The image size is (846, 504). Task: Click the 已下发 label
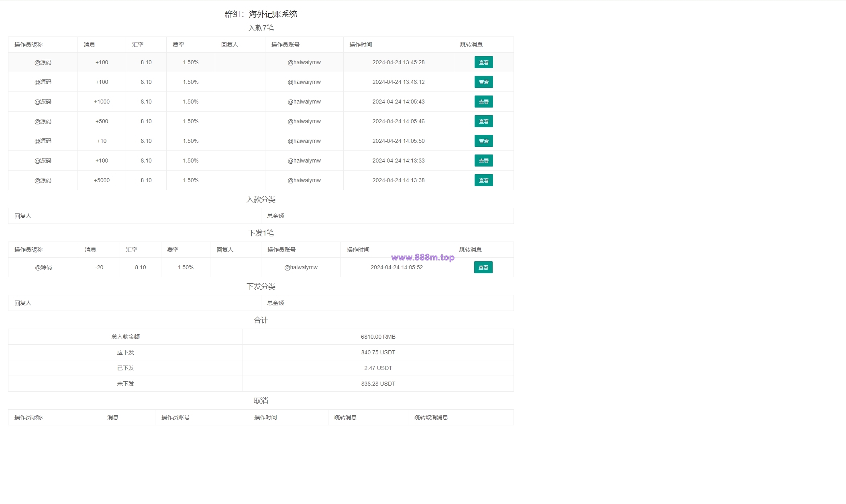126,368
